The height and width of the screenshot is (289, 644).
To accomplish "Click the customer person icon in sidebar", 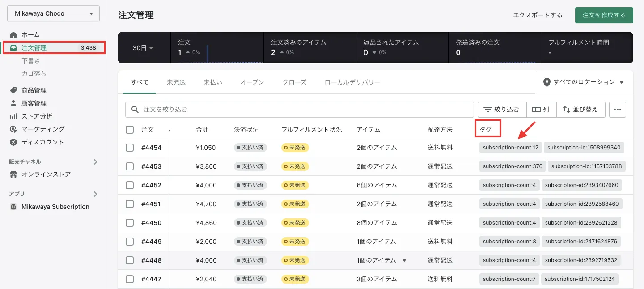I will pyautogui.click(x=13, y=103).
